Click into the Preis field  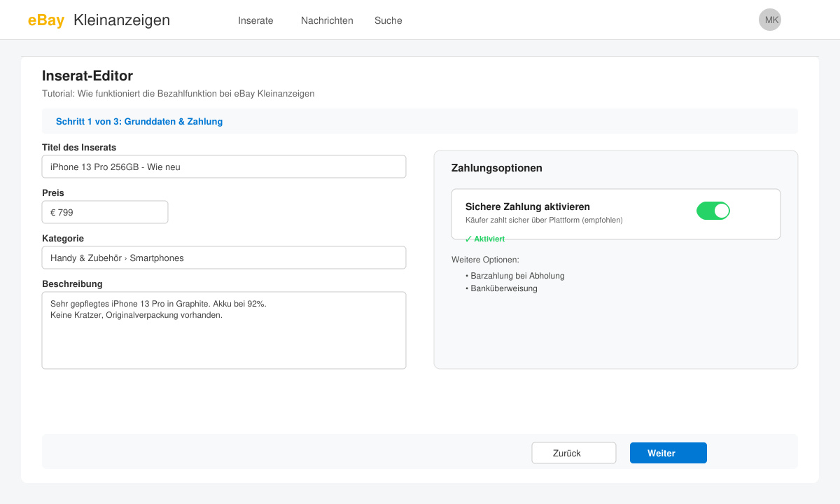[105, 212]
